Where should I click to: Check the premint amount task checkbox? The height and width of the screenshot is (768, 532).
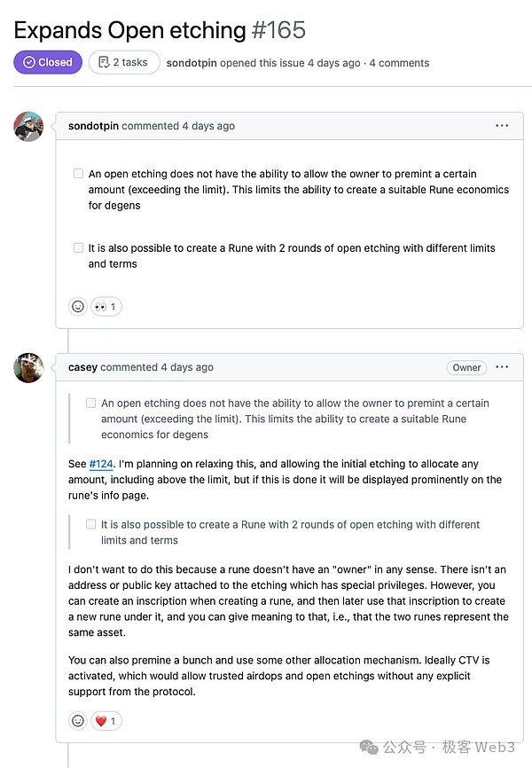coord(79,174)
